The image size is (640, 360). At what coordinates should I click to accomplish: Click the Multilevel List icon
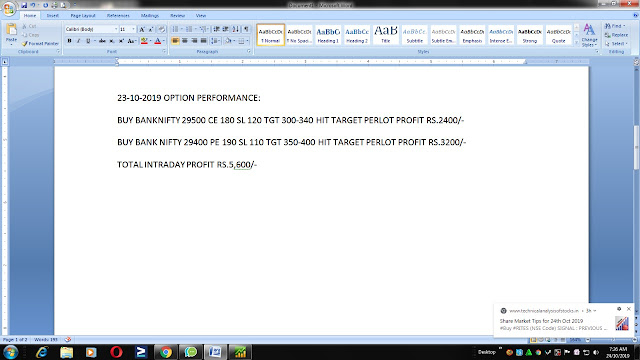(203, 29)
